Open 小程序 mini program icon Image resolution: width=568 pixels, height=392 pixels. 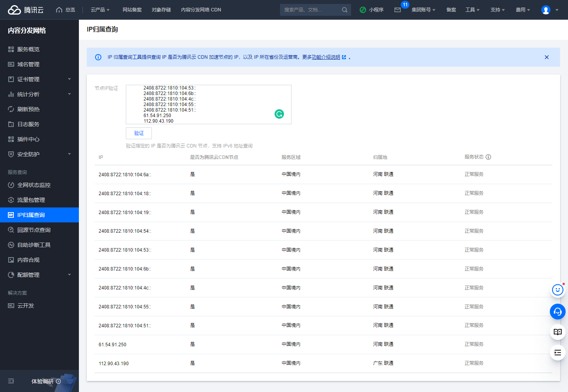click(x=363, y=10)
